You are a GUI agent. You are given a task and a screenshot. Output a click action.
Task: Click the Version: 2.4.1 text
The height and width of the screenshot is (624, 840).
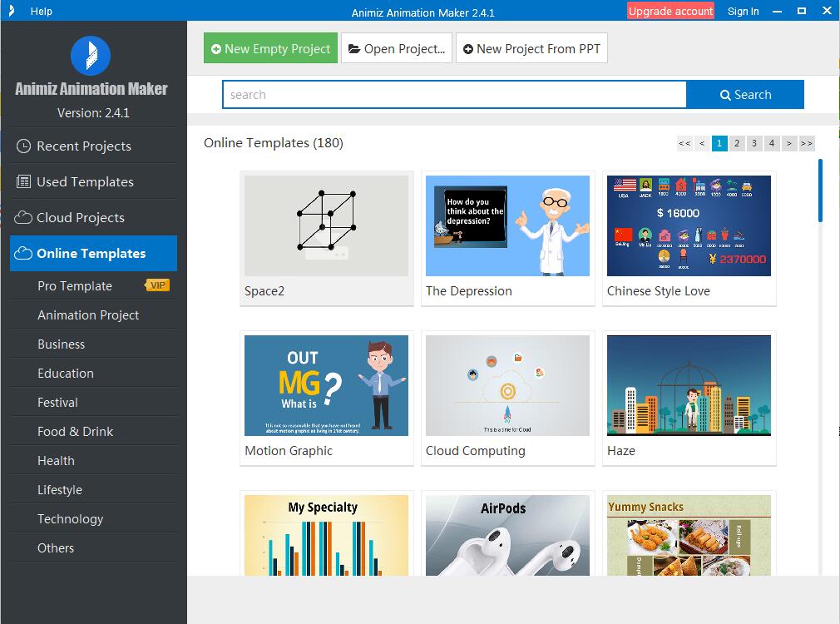(93, 113)
